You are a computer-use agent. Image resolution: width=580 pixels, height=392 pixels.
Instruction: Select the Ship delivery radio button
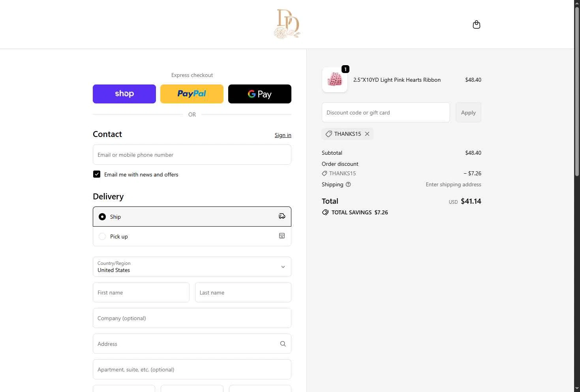(102, 217)
